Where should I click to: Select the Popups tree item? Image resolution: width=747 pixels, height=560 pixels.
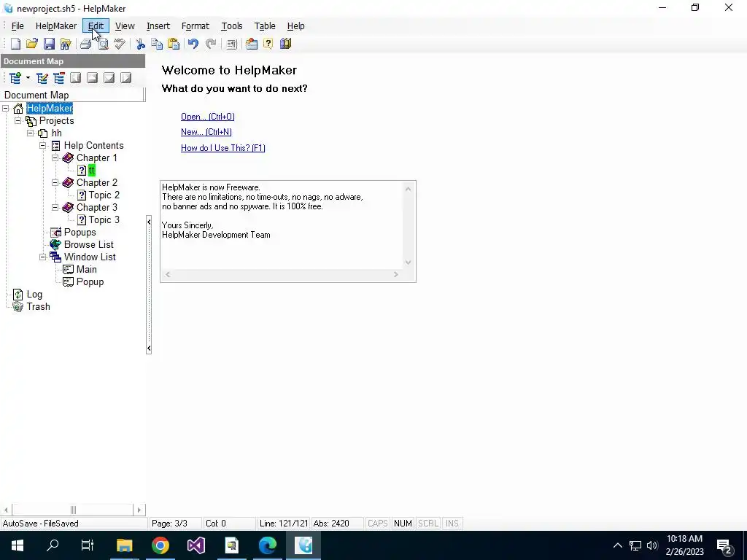80,232
